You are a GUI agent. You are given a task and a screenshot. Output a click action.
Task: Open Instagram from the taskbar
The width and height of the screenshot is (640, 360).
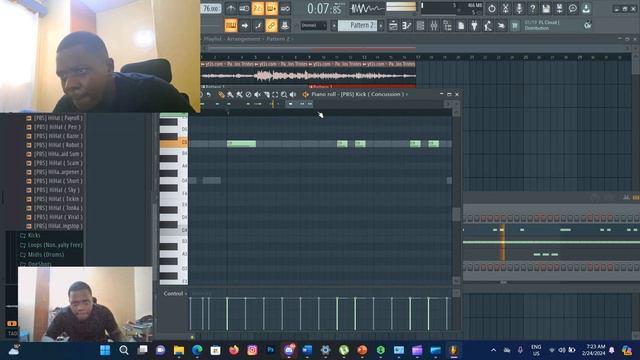point(252,350)
